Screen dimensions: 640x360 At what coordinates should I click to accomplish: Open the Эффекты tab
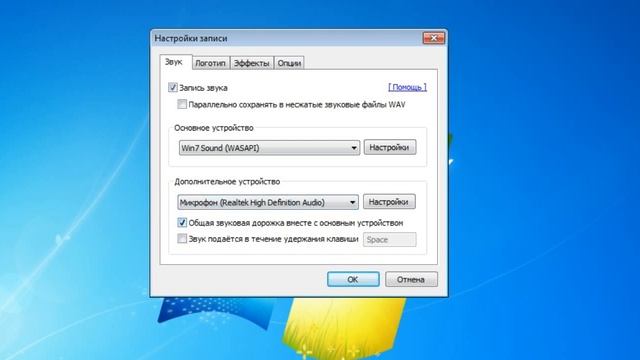(251, 63)
